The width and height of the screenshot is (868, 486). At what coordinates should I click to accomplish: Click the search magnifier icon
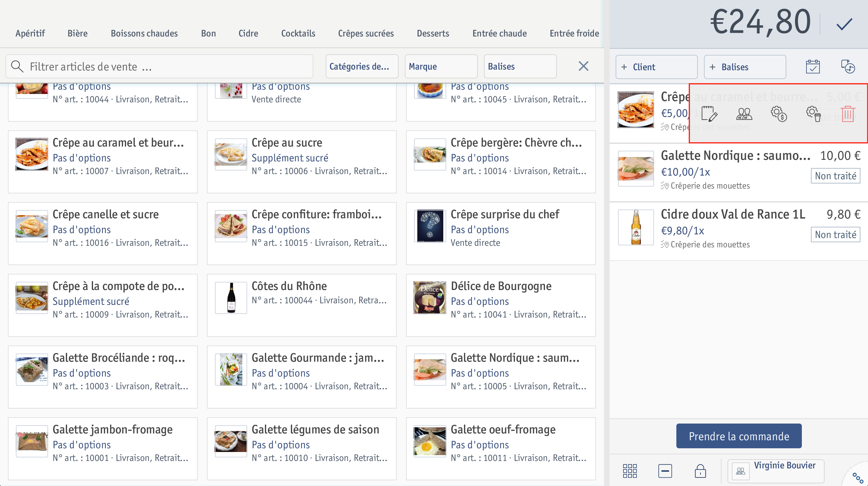[17, 66]
